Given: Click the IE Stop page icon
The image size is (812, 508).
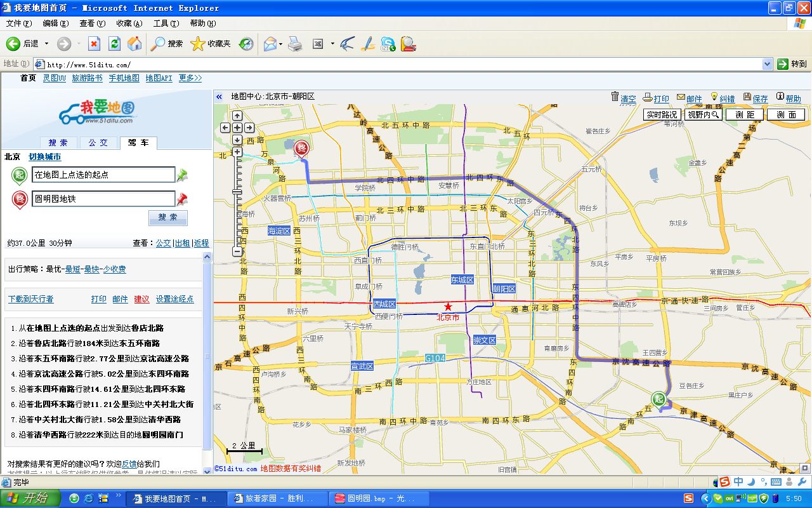Looking at the screenshot, I should tap(94, 44).
